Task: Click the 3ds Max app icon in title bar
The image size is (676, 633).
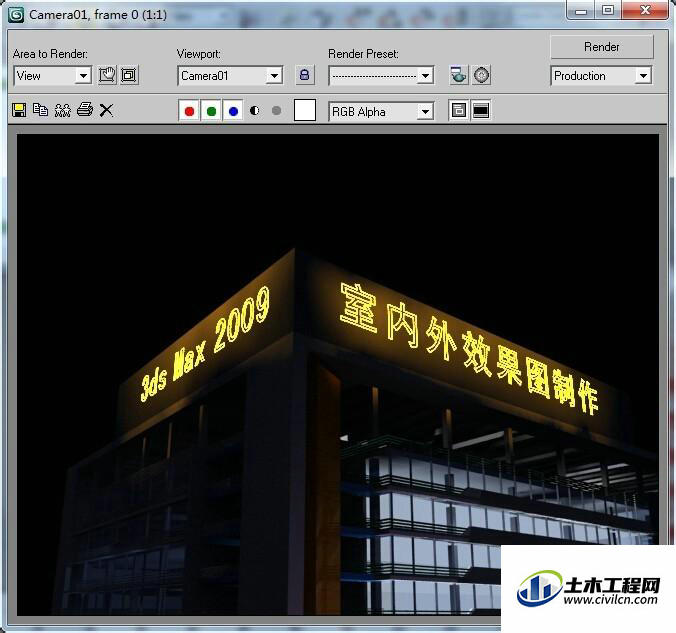Action: 16,15
